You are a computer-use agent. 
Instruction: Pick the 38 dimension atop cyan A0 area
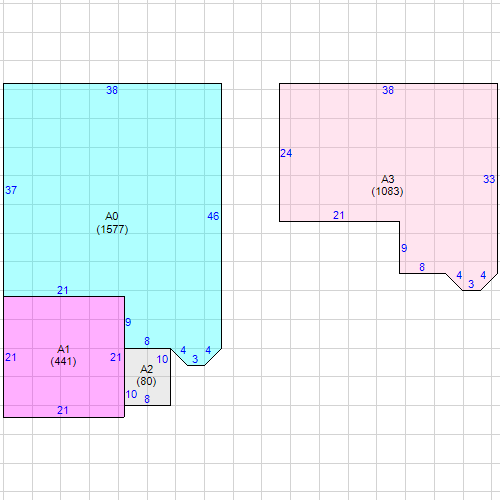(112, 90)
